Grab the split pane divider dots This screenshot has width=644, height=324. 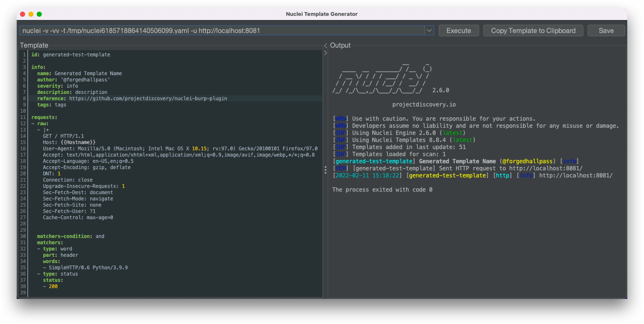(325, 170)
